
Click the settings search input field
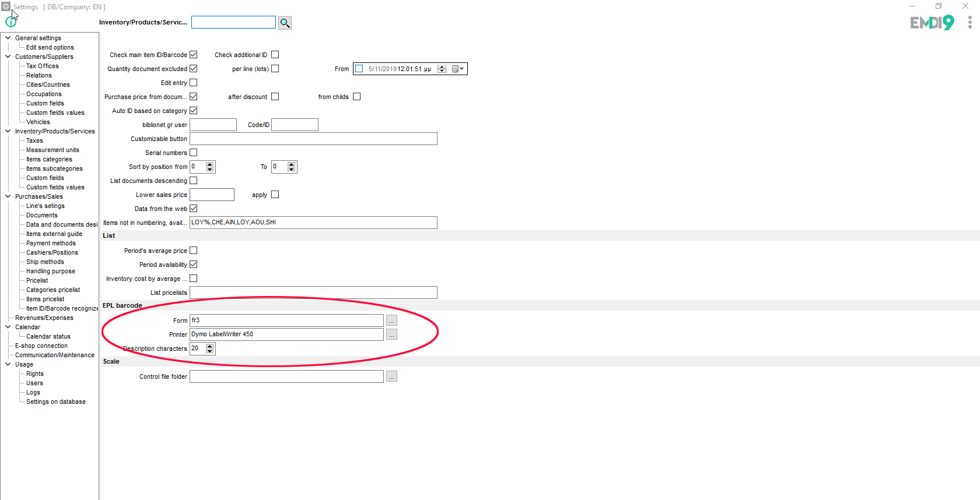(233, 22)
